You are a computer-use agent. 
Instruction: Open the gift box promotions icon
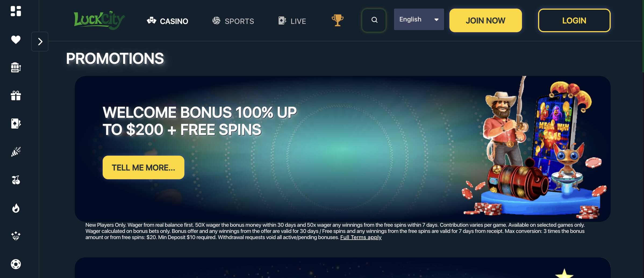click(16, 96)
